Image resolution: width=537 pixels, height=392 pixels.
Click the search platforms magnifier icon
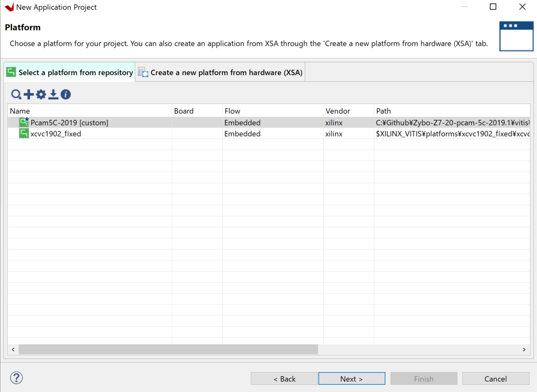[x=16, y=94]
